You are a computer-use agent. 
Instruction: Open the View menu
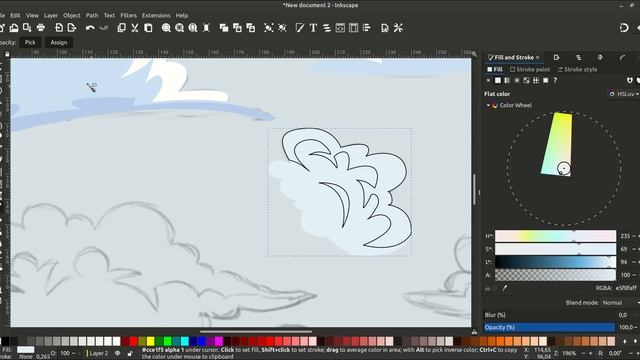pyautogui.click(x=32, y=16)
